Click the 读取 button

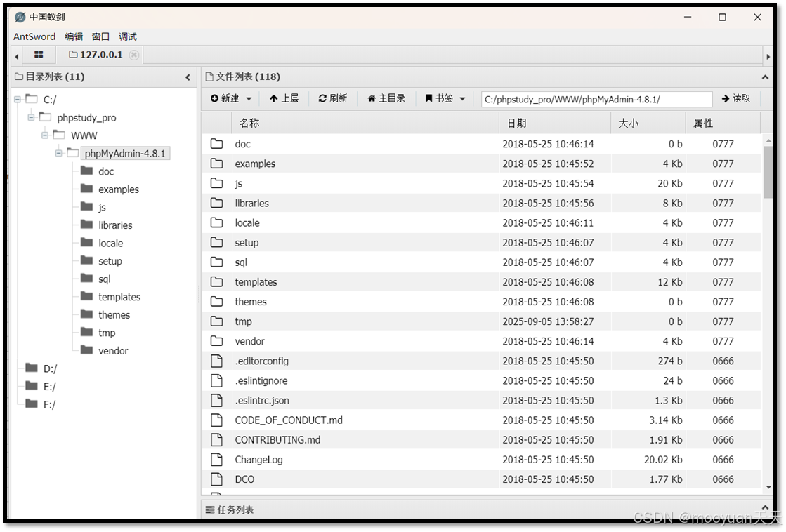(x=736, y=99)
